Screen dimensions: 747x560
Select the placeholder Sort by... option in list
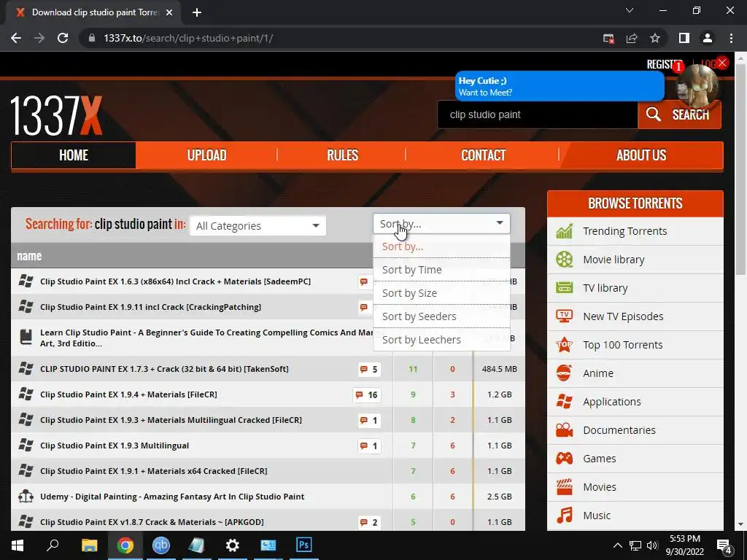[441, 246]
